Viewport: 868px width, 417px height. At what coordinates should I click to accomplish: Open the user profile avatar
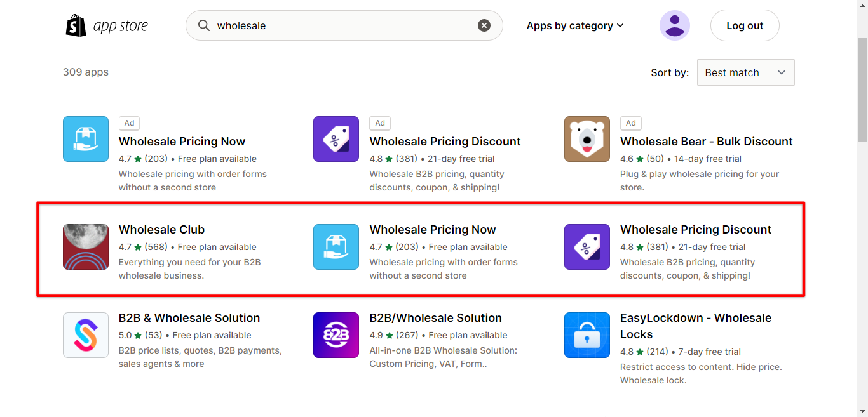coord(675,25)
